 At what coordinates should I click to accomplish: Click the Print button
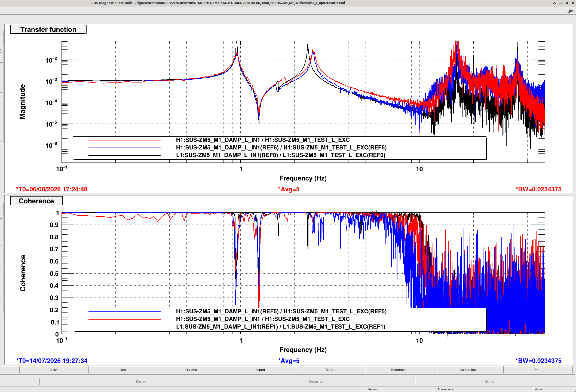538,370
